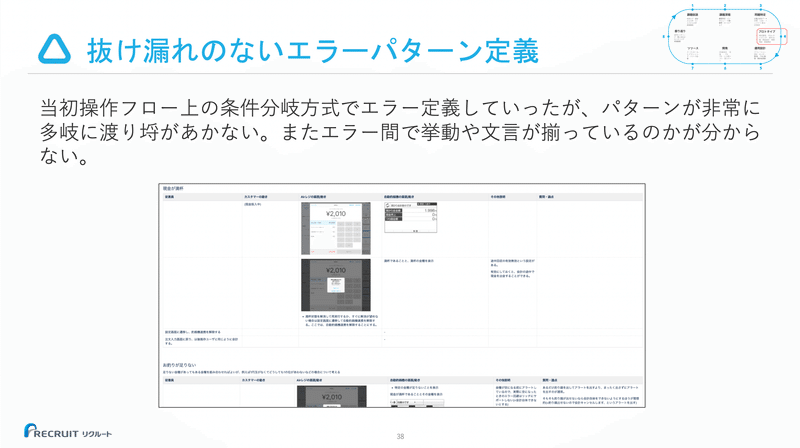Click the red-outlined プロトタイプ step in the cycle diagram

pyautogui.click(x=771, y=37)
